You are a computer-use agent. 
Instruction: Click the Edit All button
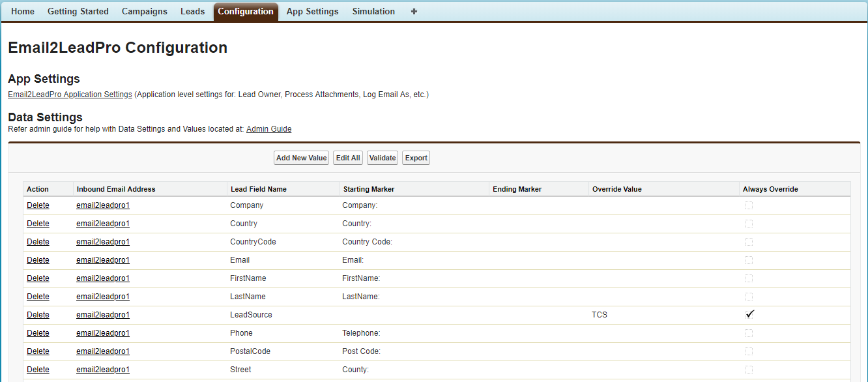pyautogui.click(x=347, y=157)
